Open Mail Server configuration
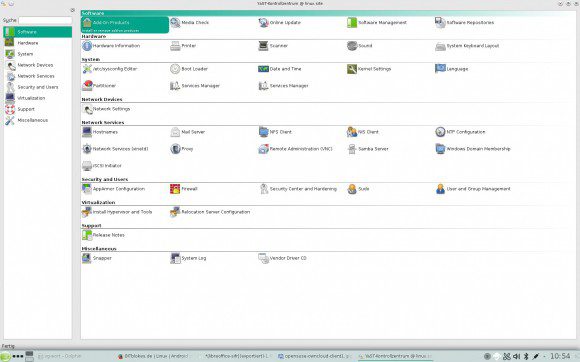The width and height of the screenshot is (580, 362). pyautogui.click(x=188, y=132)
